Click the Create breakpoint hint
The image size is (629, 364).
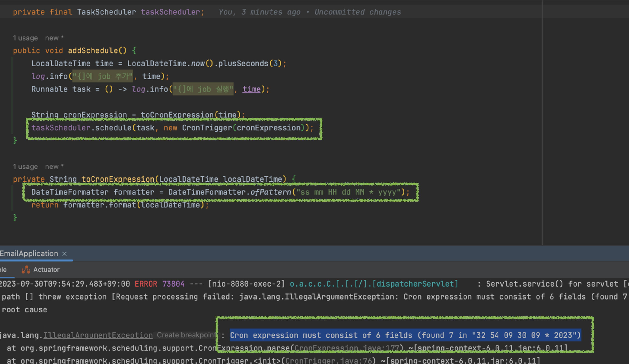[186, 335]
